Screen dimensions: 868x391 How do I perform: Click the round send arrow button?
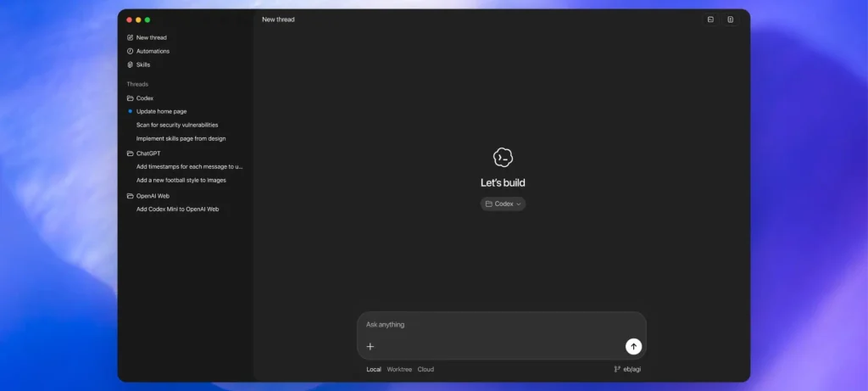pyautogui.click(x=633, y=347)
